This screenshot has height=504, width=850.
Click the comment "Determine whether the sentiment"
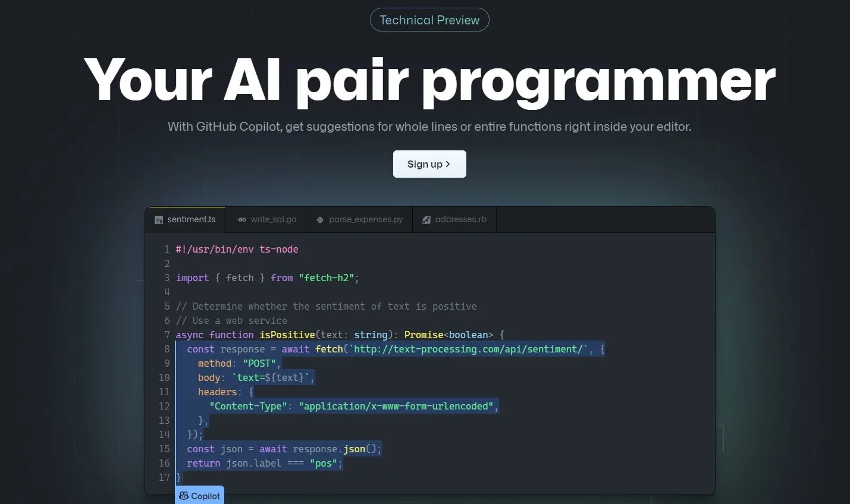point(326,307)
